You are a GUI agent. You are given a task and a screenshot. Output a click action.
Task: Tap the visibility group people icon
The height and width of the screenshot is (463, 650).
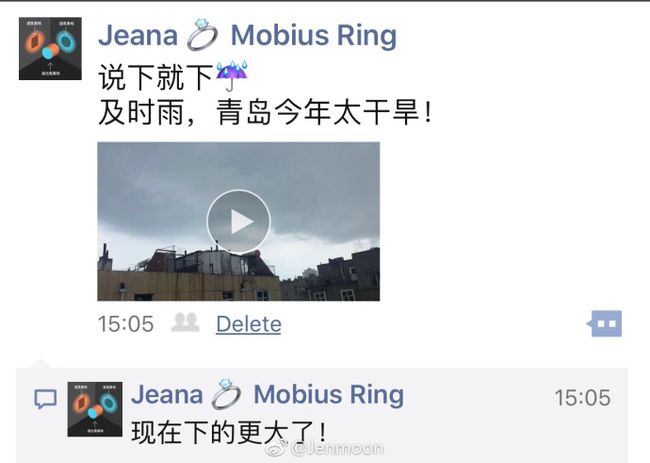(185, 322)
